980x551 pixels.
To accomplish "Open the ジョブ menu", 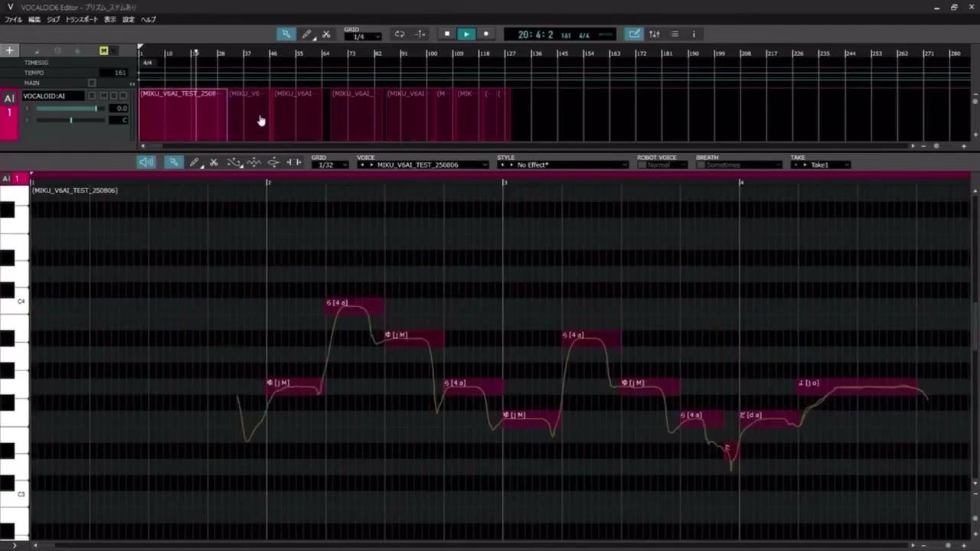I will click(53, 19).
